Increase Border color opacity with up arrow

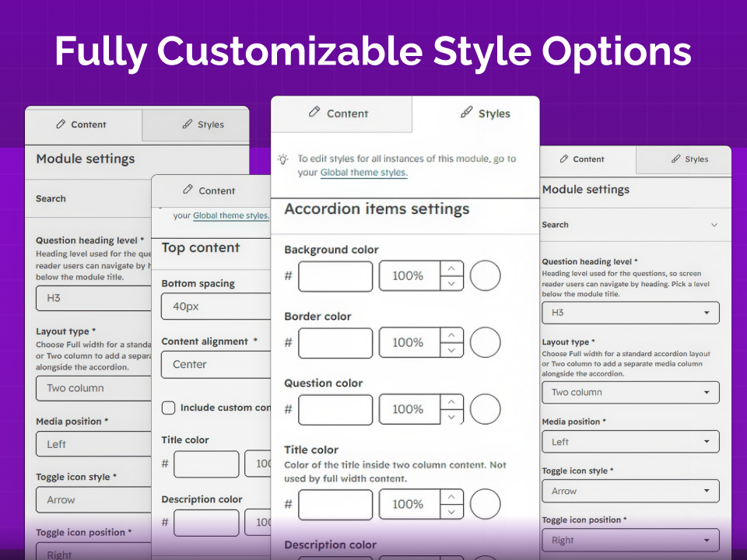pyautogui.click(x=451, y=335)
